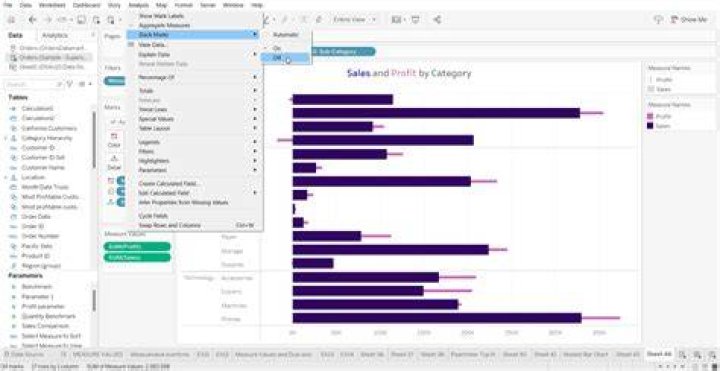Expand the Table Layout submenu
The height and width of the screenshot is (371, 720).
(x=194, y=128)
